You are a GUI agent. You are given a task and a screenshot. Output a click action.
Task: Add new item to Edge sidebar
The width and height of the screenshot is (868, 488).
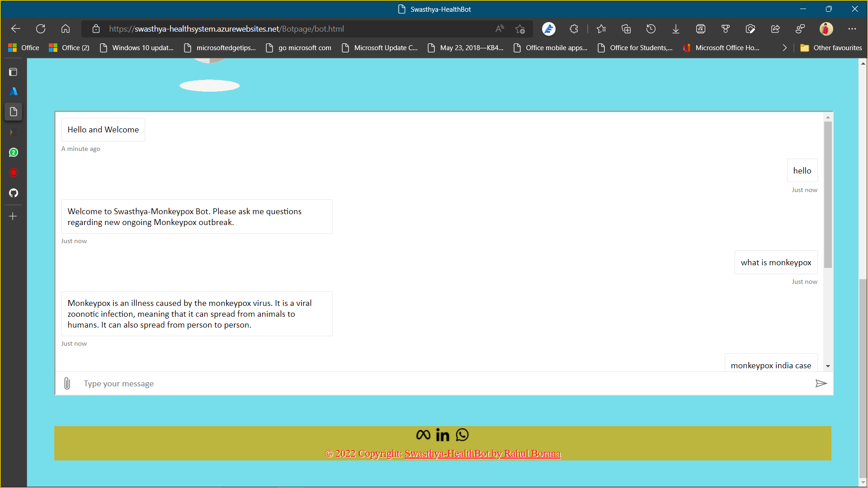pyautogui.click(x=13, y=216)
